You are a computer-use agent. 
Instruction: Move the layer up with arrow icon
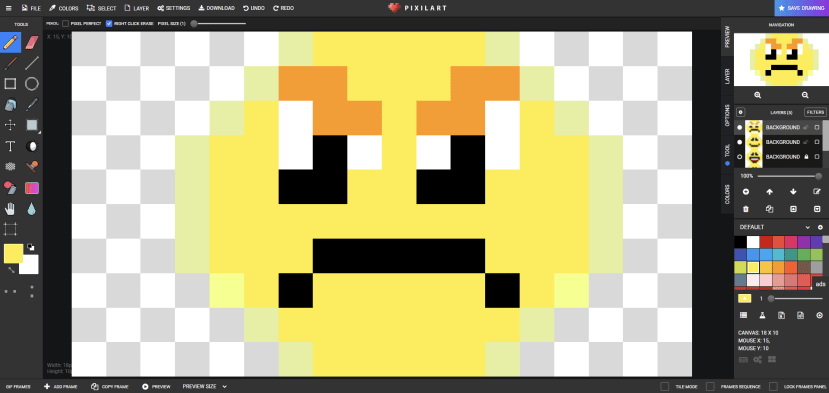pyautogui.click(x=769, y=192)
